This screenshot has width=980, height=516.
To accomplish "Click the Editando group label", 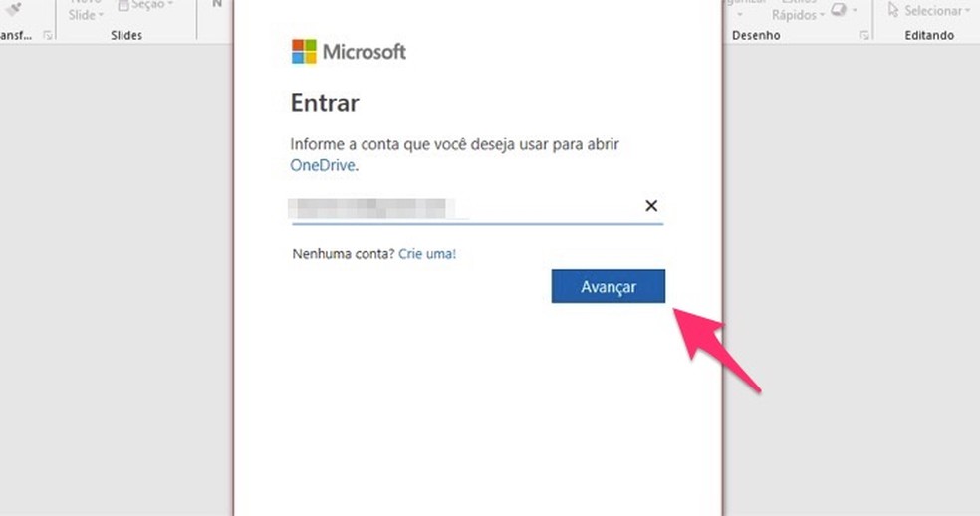I will point(929,35).
